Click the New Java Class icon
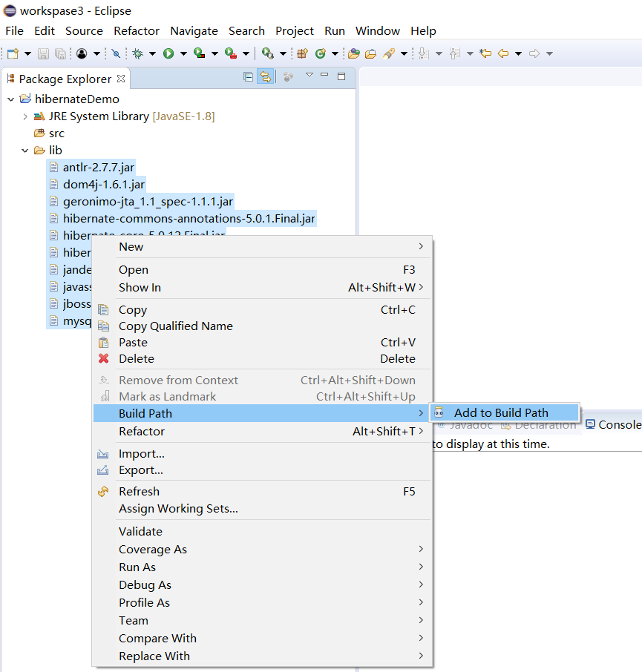This screenshot has width=642, height=672. [321, 53]
